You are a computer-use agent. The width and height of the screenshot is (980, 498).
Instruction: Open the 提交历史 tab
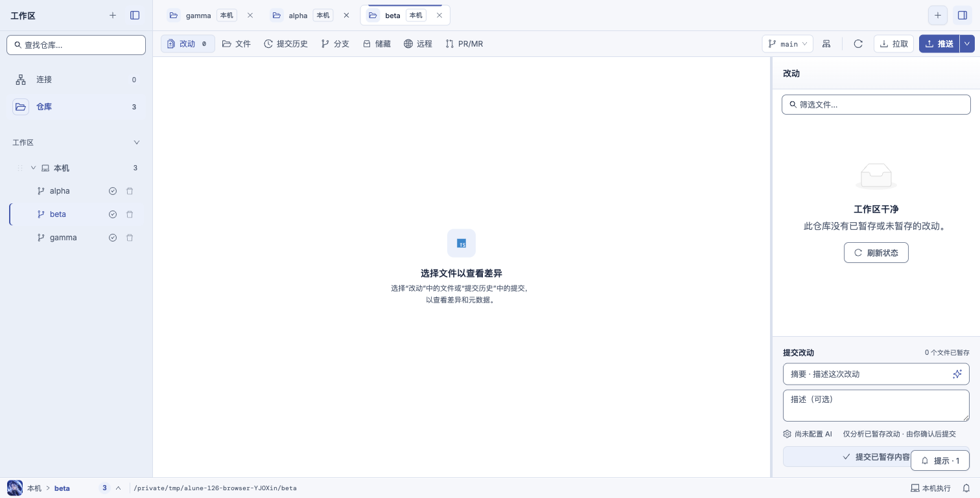click(286, 44)
